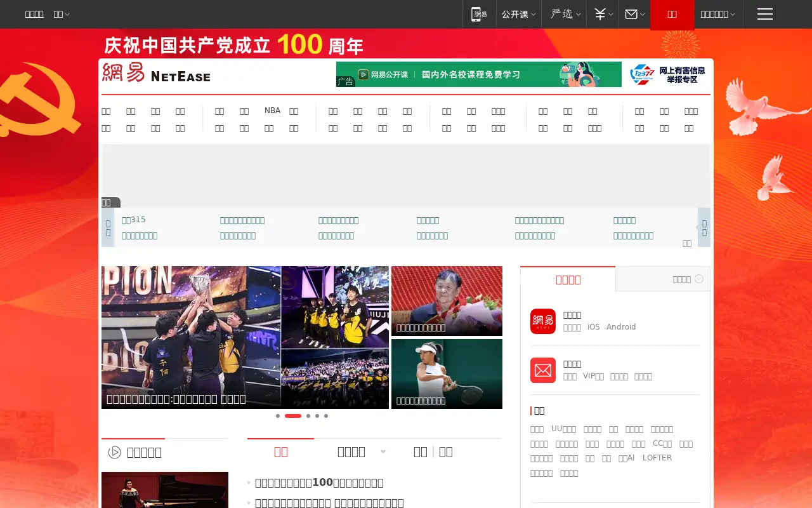Expand the 公开课 dropdown
The width and height of the screenshot is (812, 508).
click(519, 14)
